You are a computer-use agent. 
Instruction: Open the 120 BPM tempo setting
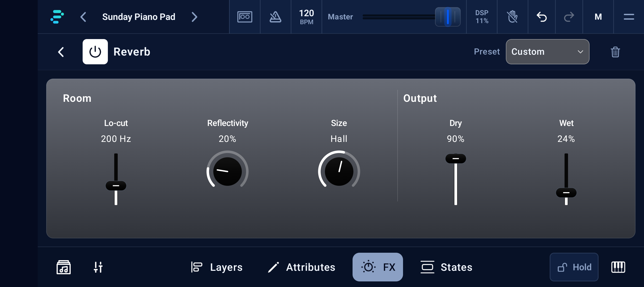(x=307, y=17)
